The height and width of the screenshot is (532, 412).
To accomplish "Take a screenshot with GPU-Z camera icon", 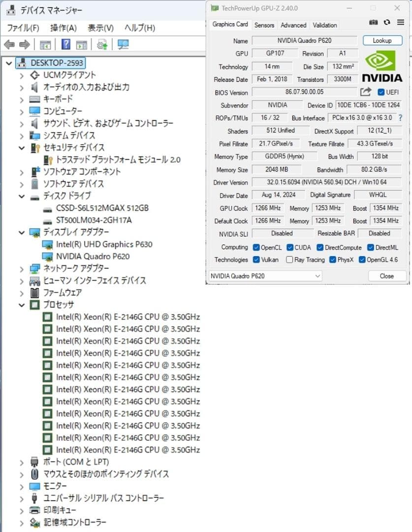I will (x=373, y=22).
